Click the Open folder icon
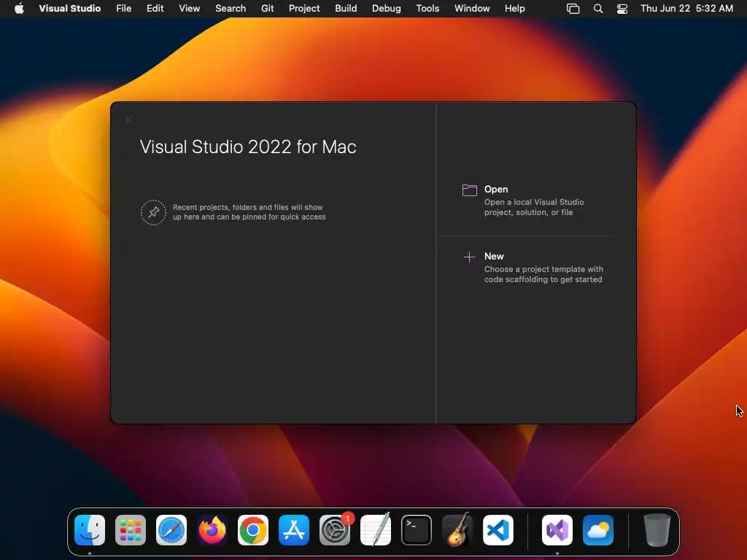This screenshot has height=560, width=747. [469, 190]
